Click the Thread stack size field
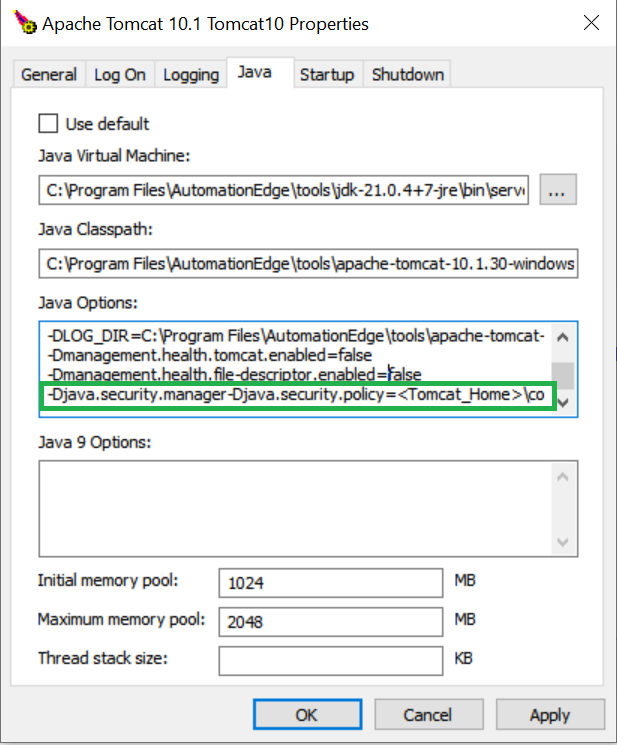 point(331,660)
